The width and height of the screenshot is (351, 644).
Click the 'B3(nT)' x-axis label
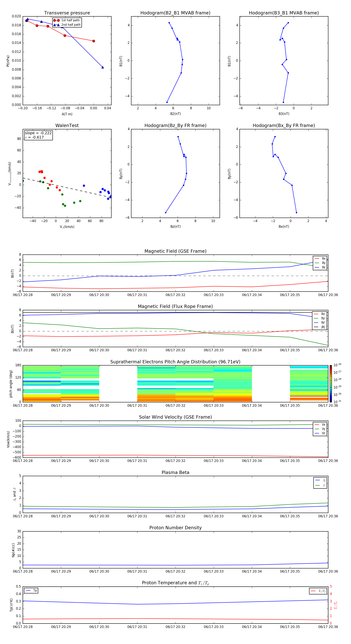pos(284,114)
